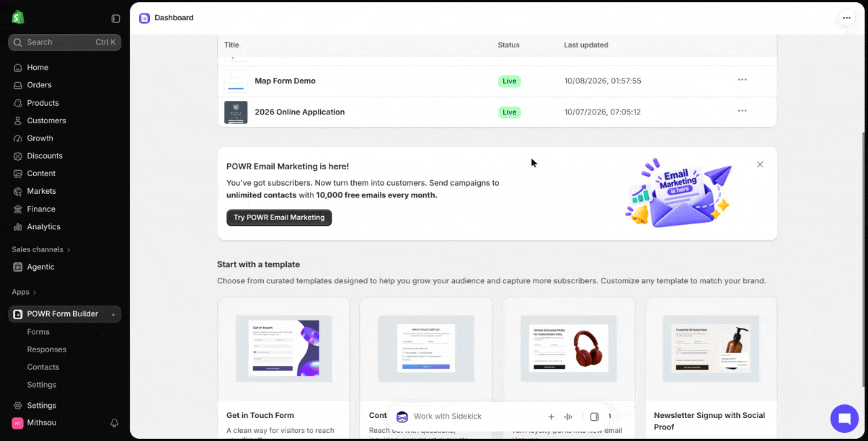Click the Discounts icon in sidebar
Viewport: 868px width, 441px height.
point(18,156)
